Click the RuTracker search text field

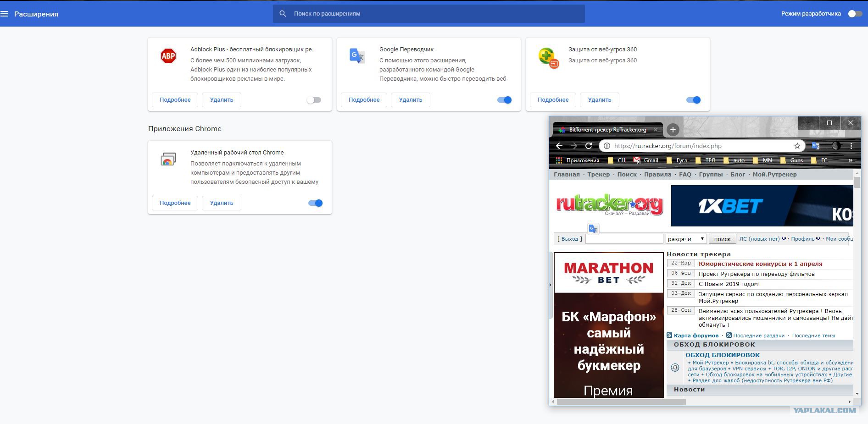tap(624, 239)
